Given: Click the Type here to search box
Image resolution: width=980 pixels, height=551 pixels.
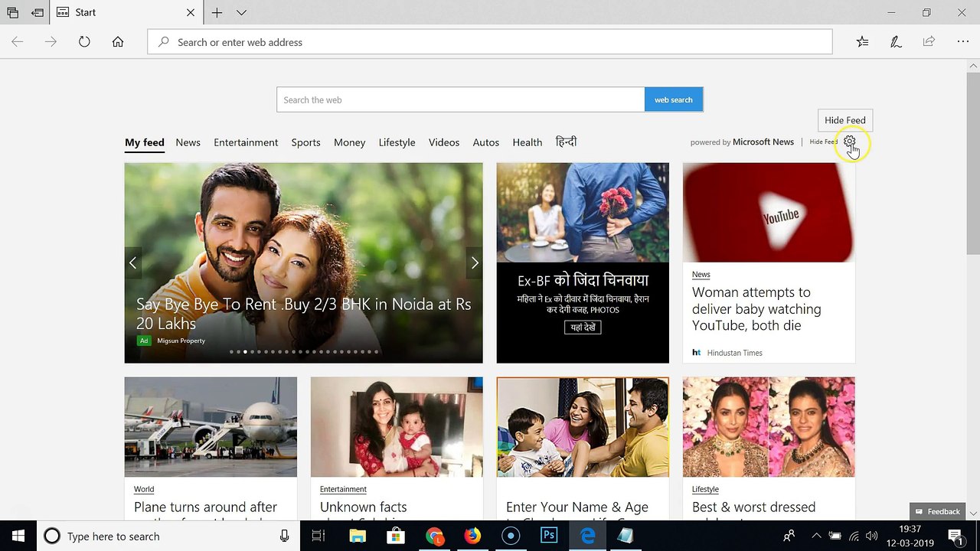Looking at the screenshot, I should tap(168, 536).
